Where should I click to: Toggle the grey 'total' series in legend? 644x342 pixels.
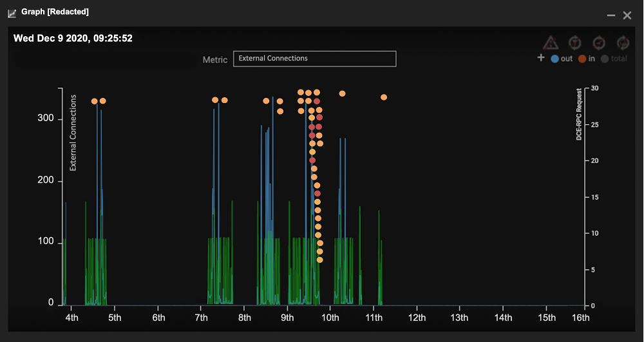pyautogui.click(x=614, y=59)
